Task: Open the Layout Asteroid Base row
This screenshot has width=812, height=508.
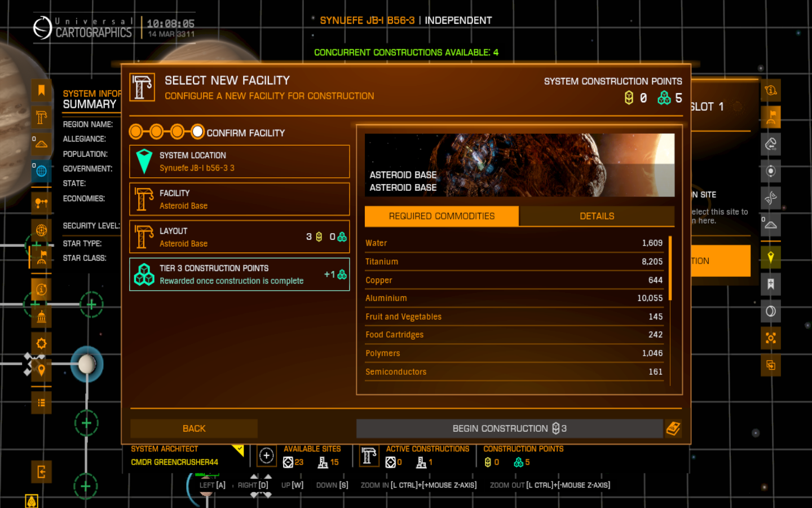Action: click(x=240, y=237)
